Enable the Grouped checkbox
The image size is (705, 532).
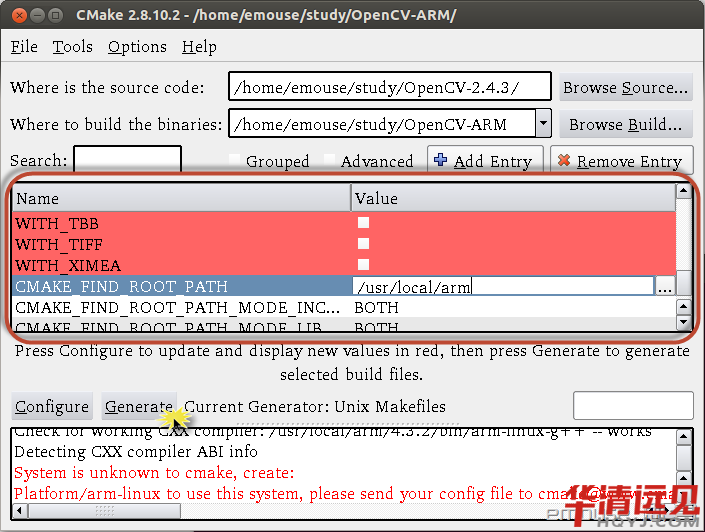point(235,161)
